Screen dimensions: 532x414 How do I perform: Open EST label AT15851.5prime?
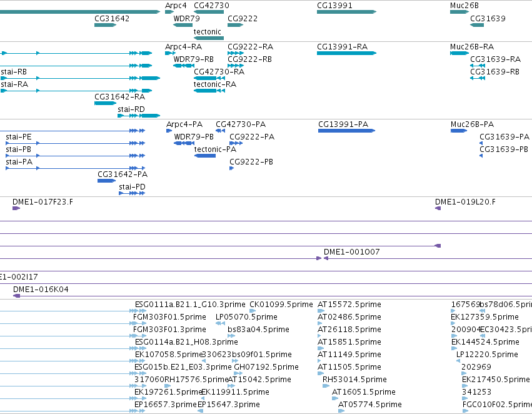349,343
